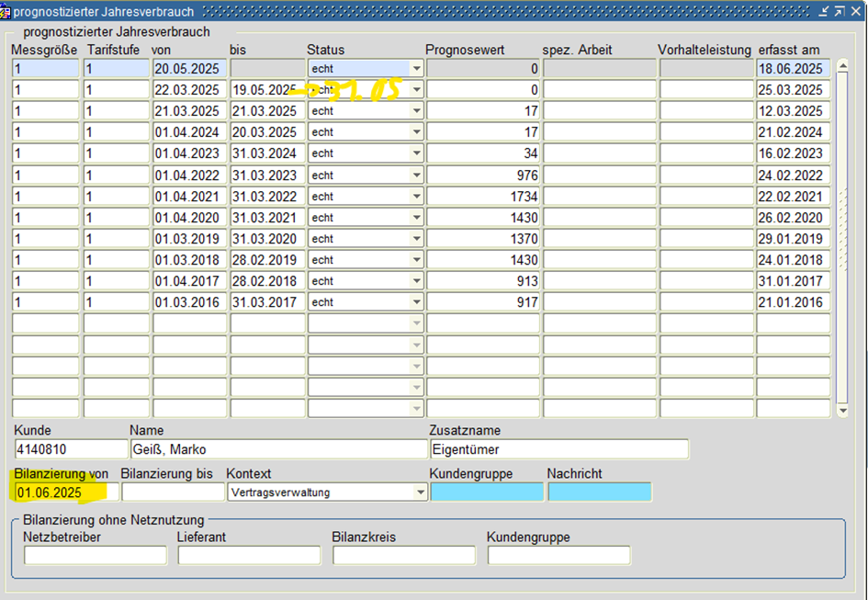868x600 pixels.
Task: Open the Status dropdown in the first row
Action: tap(416, 69)
